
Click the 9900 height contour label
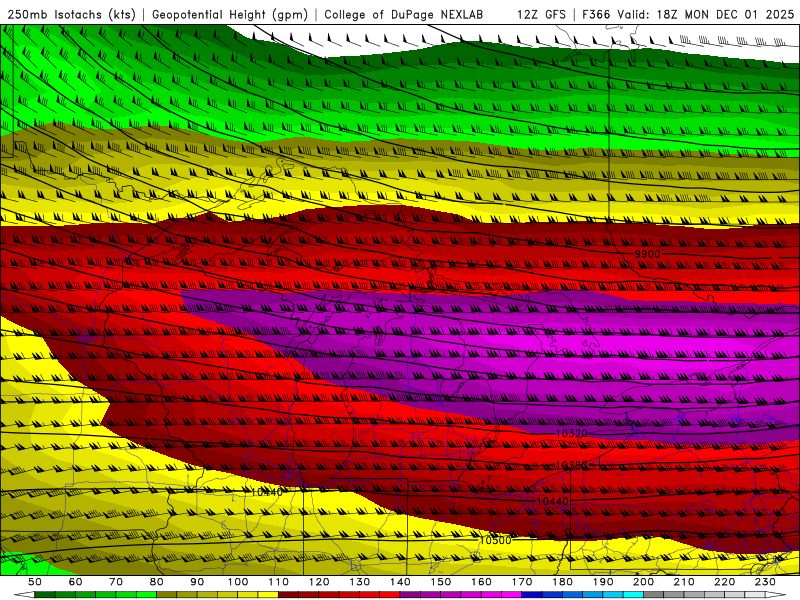click(x=647, y=254)
